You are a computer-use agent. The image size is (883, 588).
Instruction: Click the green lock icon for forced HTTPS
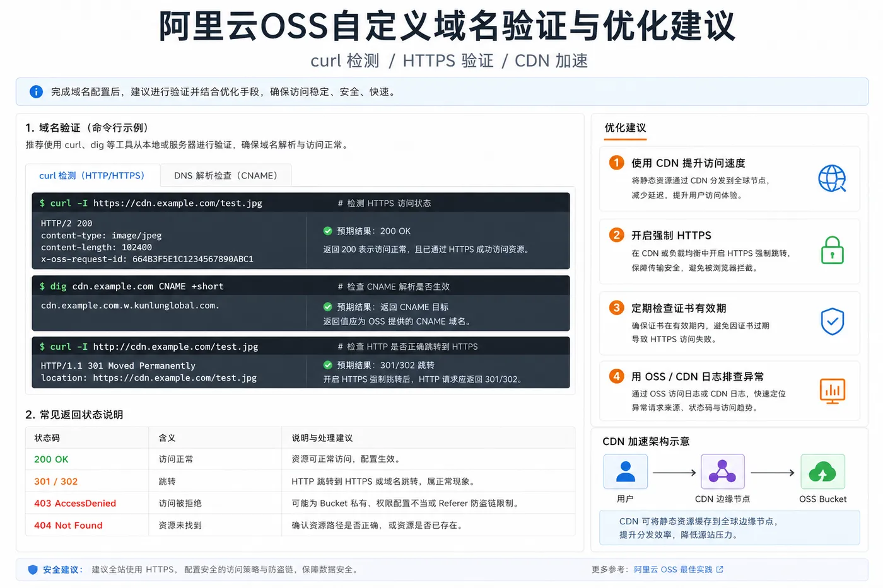tap(833, 250)
